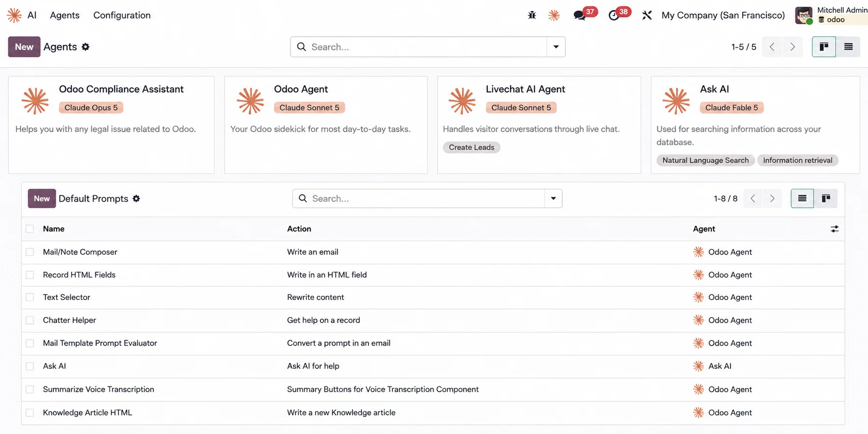Click the Rewrite content action cell
868x434 pixels.
pyautogui.click(x=316, y=297)
